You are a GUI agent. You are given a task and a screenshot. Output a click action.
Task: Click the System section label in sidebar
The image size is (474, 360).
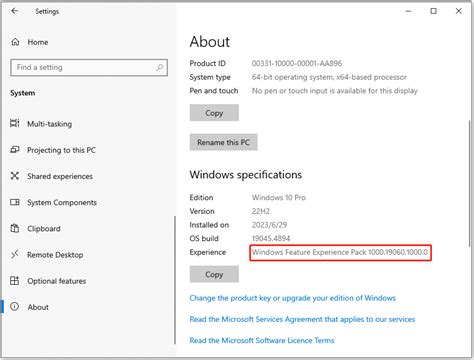[x=22, y=93]
